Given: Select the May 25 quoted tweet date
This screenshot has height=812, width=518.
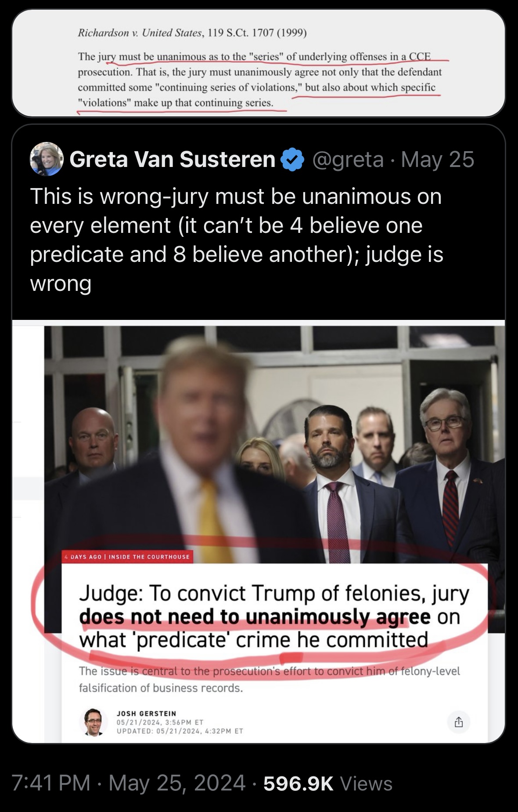Looking at the screenshot, I should tap(438, 159).
